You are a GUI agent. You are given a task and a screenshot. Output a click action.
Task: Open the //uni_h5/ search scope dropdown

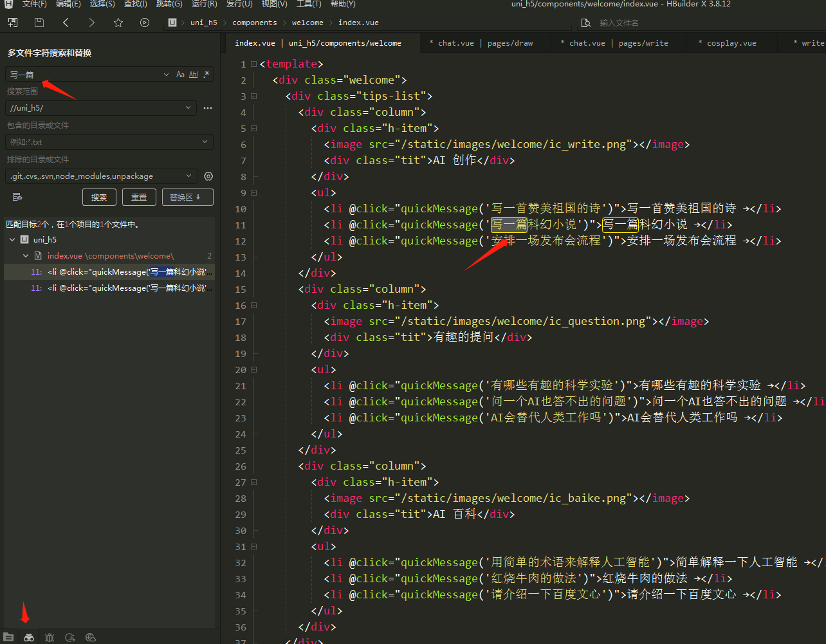point(188,108)
